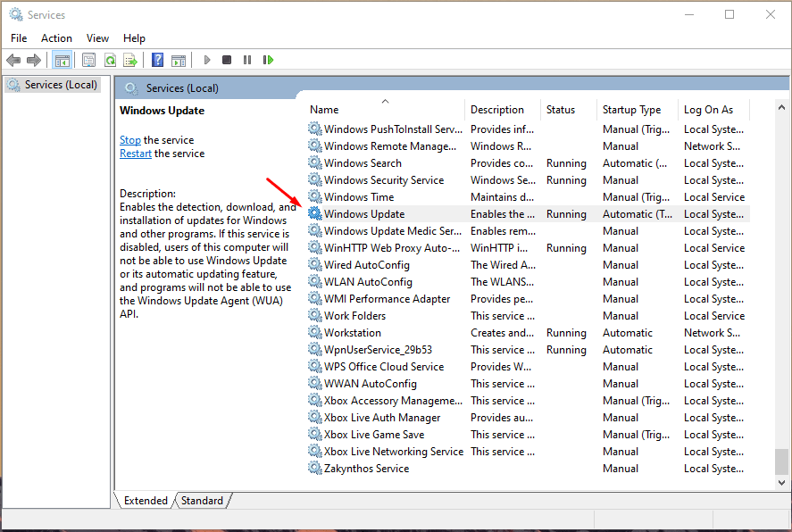Screen dimensions: 792x532
Task: Click the Restart the service link
Action: coord(136,154)
